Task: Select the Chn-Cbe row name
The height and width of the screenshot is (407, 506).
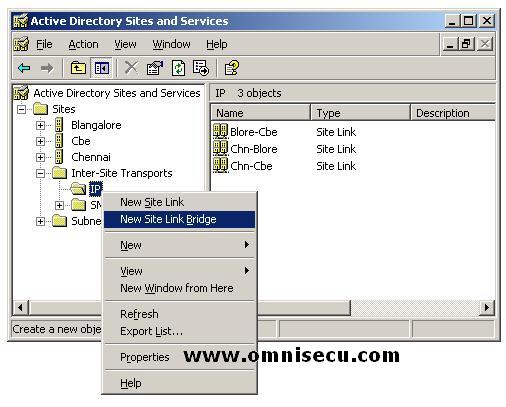Action: [x=251, y=166]
